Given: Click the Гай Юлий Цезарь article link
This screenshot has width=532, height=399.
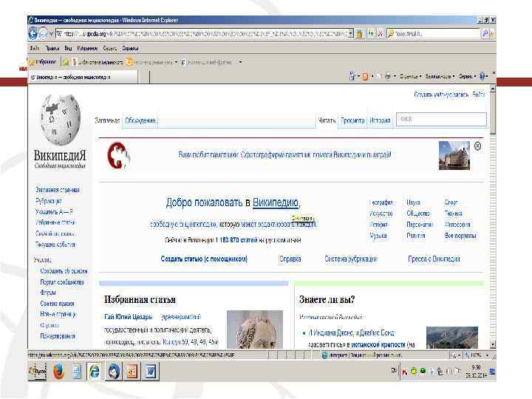Looking at the screenshot, I should [x=129, y=317].
